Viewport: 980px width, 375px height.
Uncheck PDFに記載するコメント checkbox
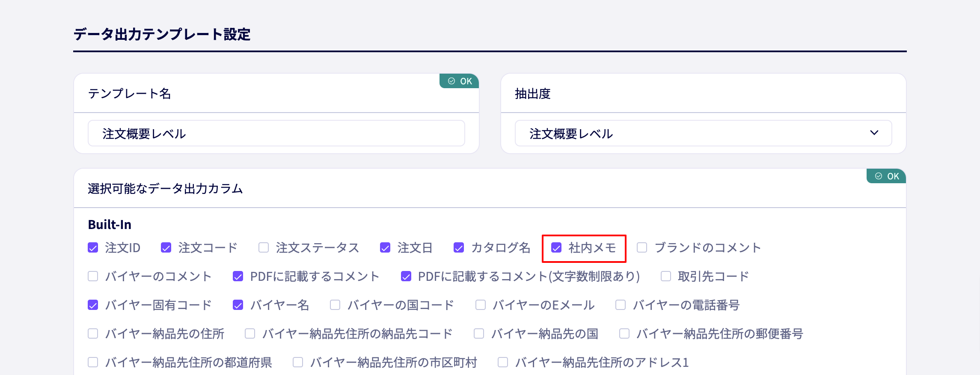tap(238, 277)
